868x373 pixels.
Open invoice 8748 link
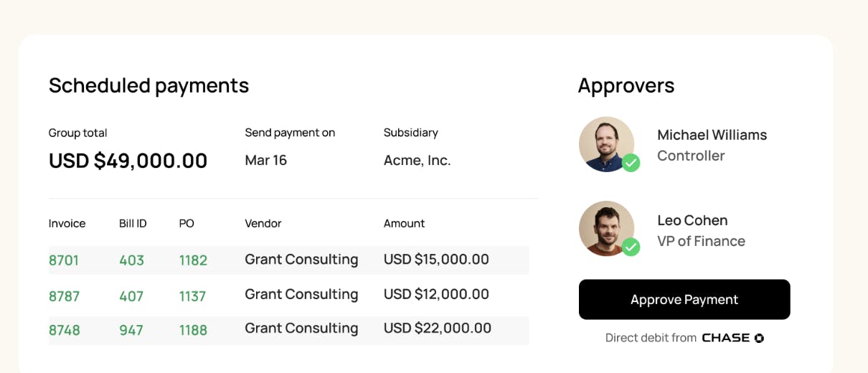point(64,330)
